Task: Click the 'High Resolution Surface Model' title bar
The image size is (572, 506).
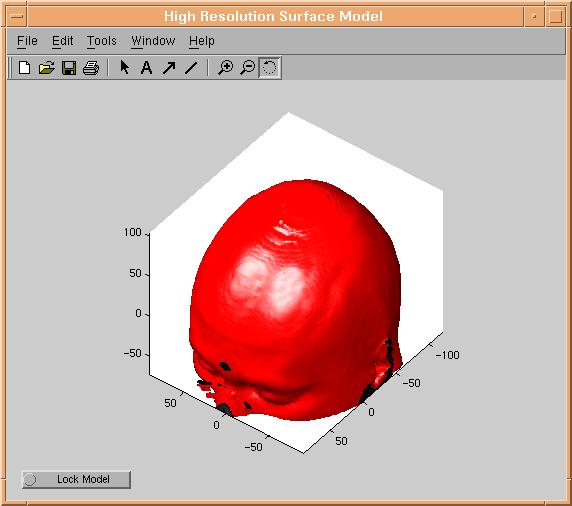Action: tap(274, 16)
